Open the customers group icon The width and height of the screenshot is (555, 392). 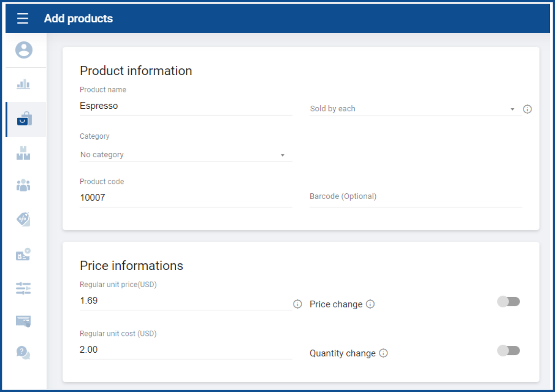pos(23,185)
